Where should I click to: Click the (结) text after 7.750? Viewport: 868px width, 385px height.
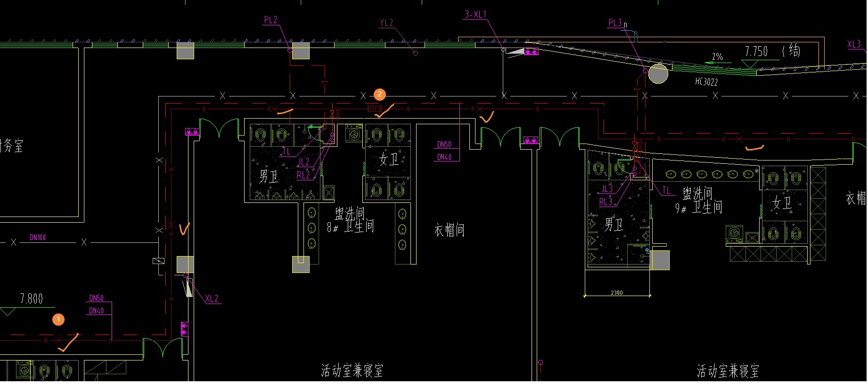click(x=791, y=50)
